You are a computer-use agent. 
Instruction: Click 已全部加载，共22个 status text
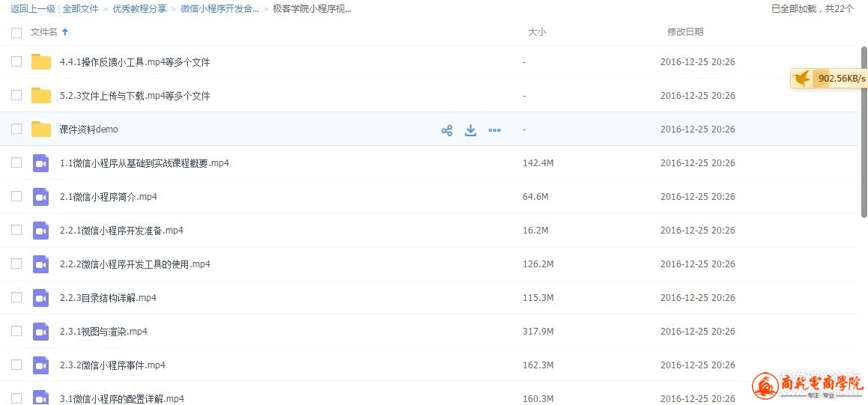[x=813, y=9]
